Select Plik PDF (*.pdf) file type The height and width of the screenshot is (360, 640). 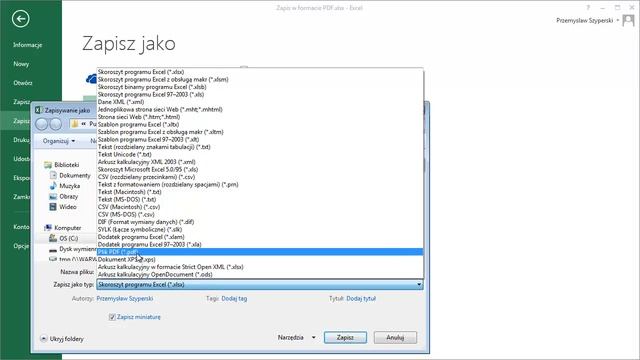point(260,252)
